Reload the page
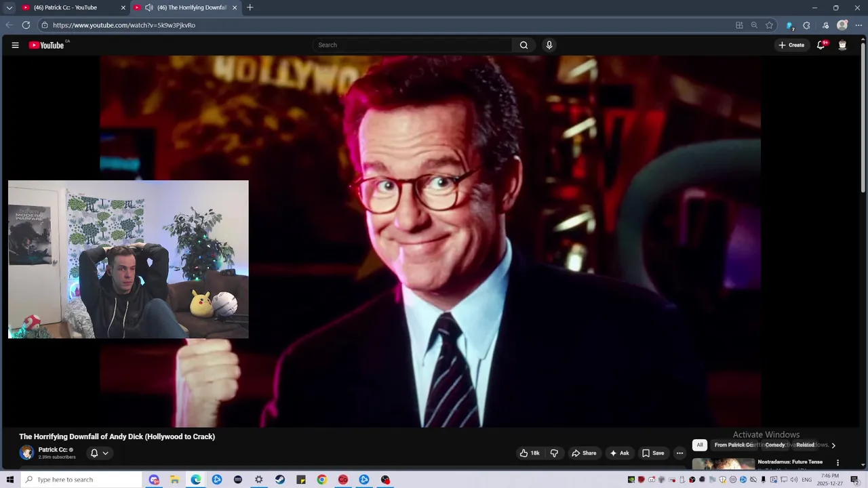 26,25
